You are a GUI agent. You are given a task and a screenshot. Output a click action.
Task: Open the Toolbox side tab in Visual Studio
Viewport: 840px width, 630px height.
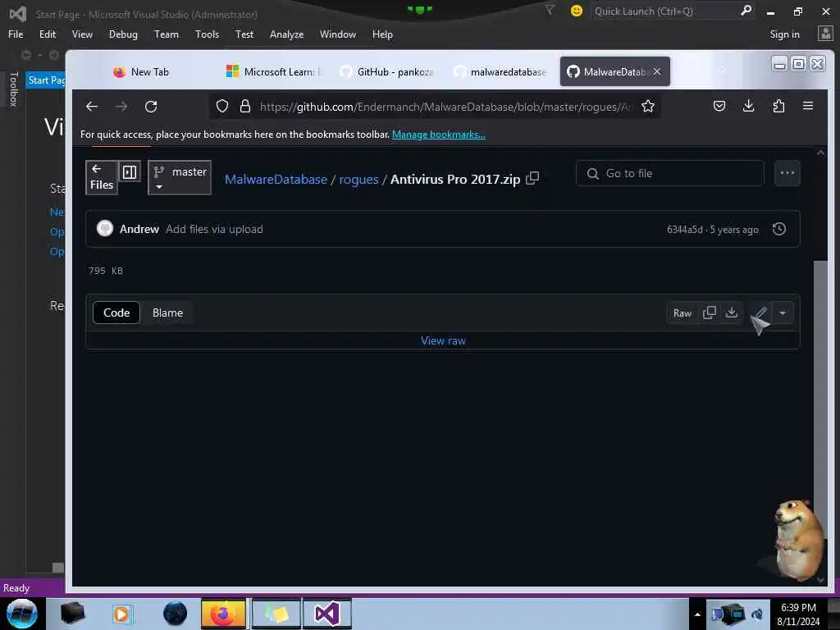(x=14, y=89)
